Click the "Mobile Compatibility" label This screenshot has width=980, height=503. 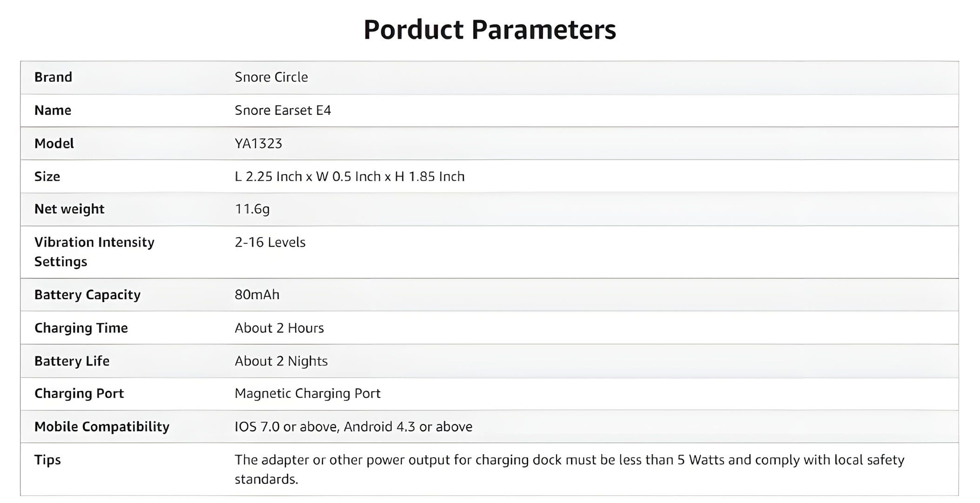tap(101, 427)
